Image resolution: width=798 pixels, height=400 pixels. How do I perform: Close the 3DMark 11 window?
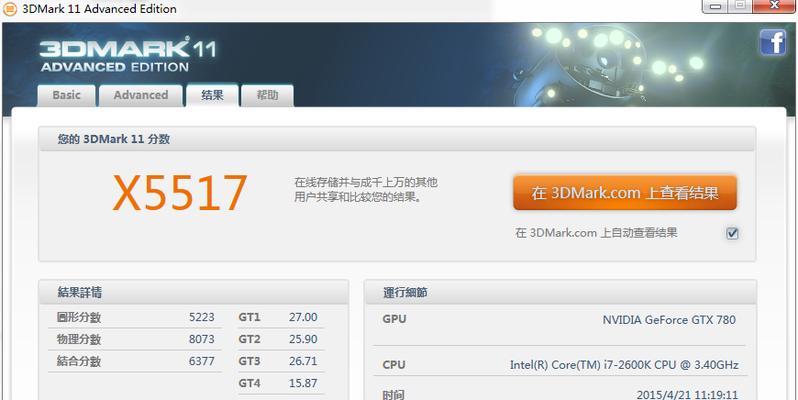[x=774, y=6]
